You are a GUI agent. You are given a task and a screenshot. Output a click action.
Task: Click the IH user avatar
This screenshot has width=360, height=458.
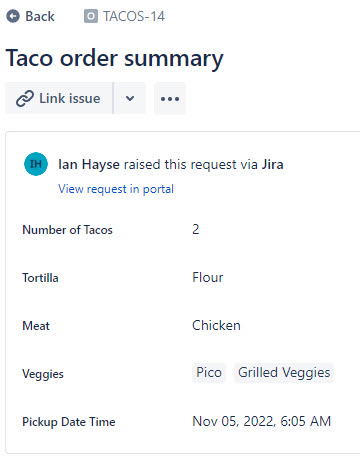36,164
